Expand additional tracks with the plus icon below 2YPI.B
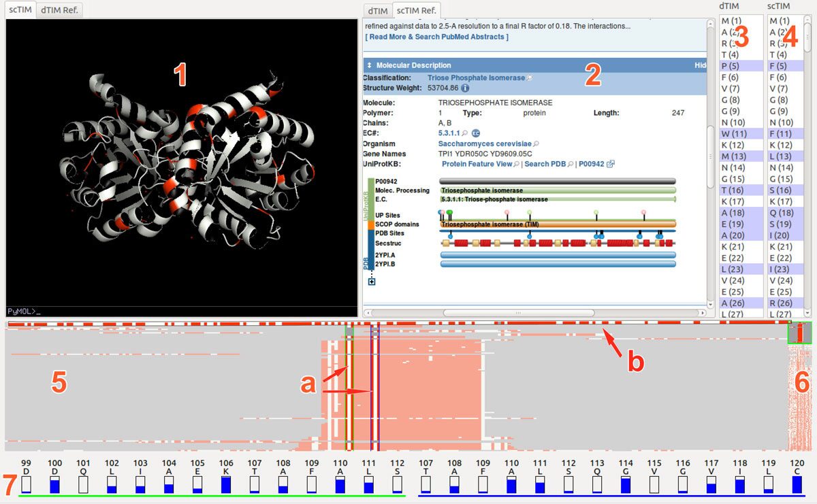The height and width of the screenshot is (504, 817). (372, 280)
